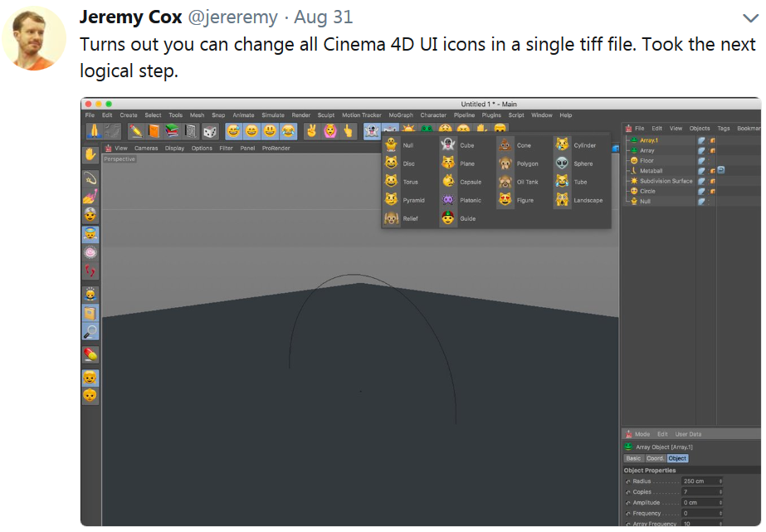Pick Figure with the heart-eyes cat icon
This screenshot has height=532, width=766.
point(505,200)
